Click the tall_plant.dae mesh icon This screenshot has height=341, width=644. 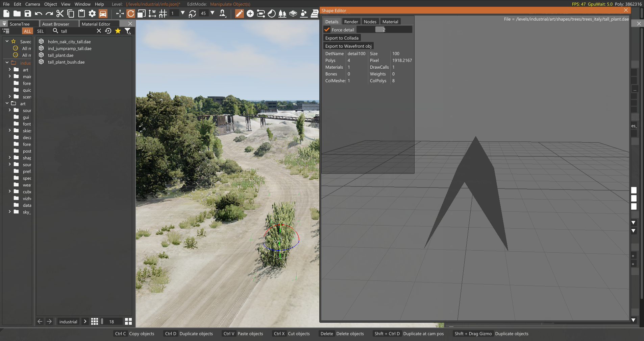41,55
